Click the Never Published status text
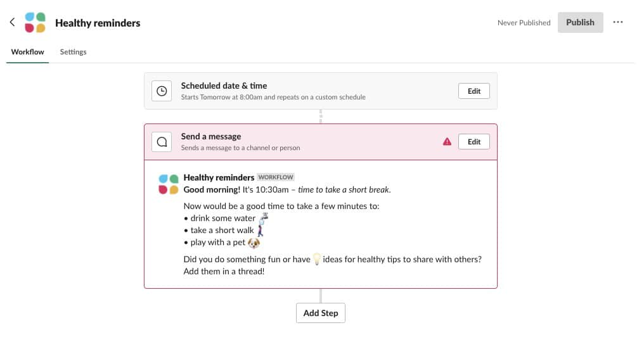 click(524, 23)
